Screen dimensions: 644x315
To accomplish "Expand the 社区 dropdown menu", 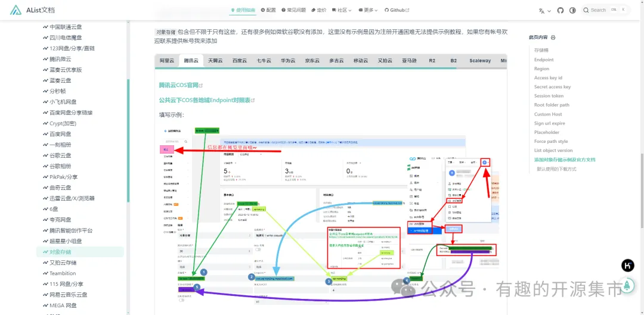I will click(x=342, y=10).
